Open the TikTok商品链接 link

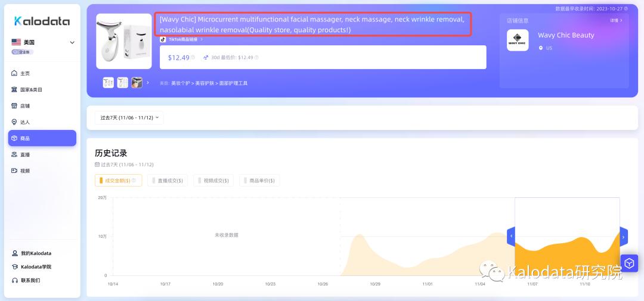point(183,39)
